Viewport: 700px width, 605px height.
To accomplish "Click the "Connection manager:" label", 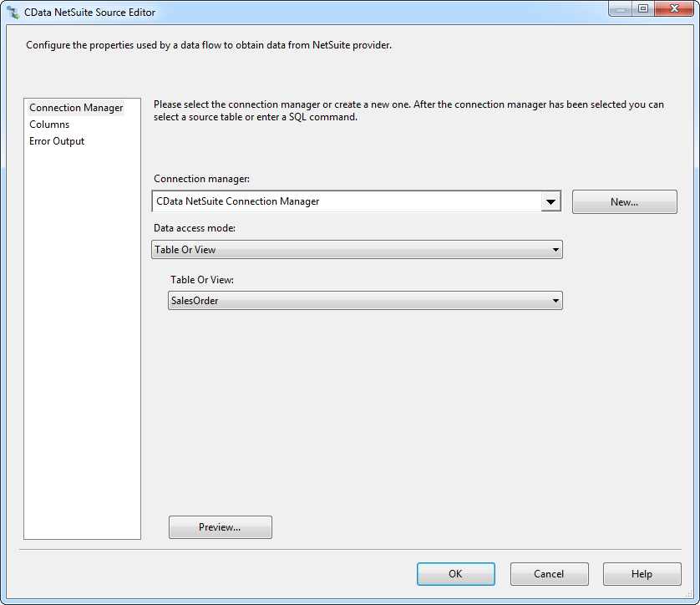I will (201, 179).
